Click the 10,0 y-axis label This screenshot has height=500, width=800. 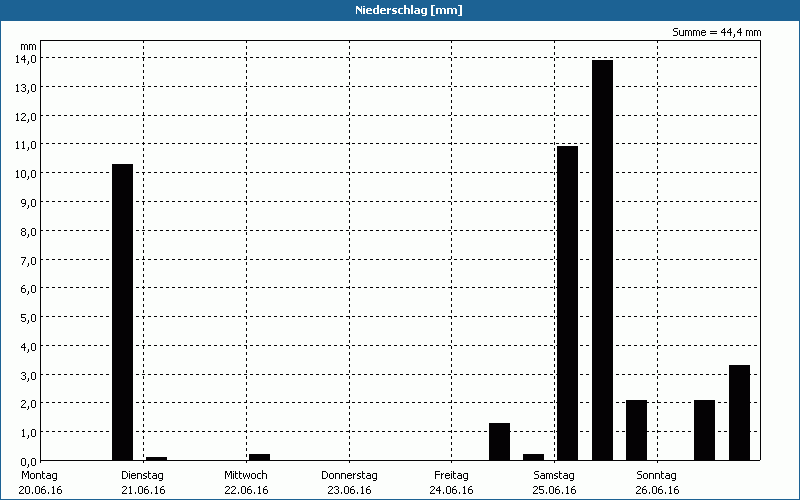tap(26, 174)
